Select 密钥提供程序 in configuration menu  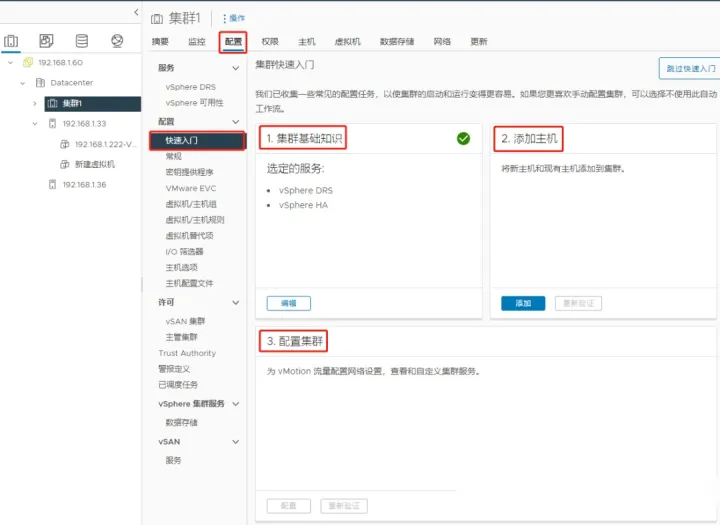189,172
